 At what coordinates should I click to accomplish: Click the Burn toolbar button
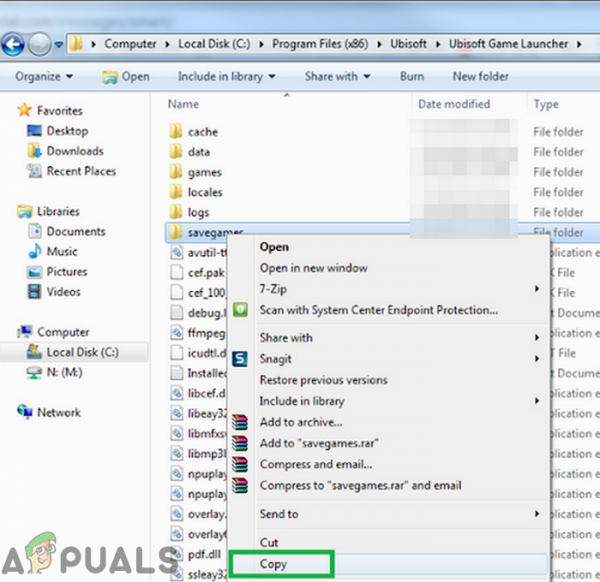[x=412, y=77]
